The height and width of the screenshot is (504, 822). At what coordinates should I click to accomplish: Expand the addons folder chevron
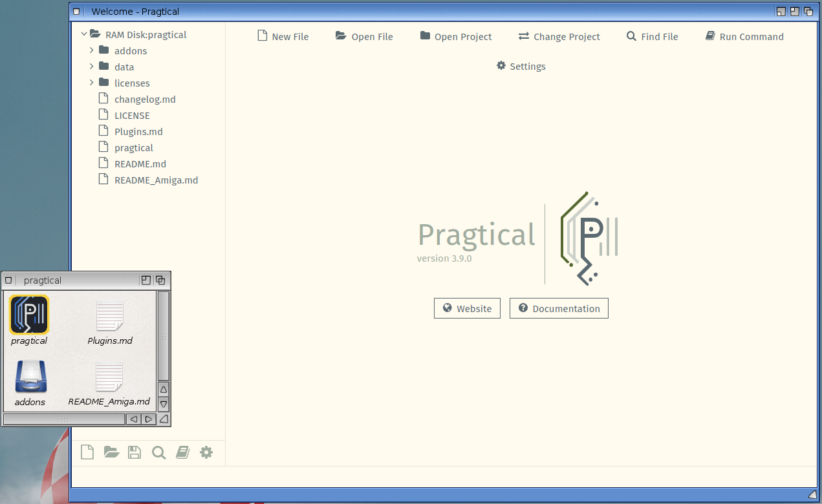92,50
